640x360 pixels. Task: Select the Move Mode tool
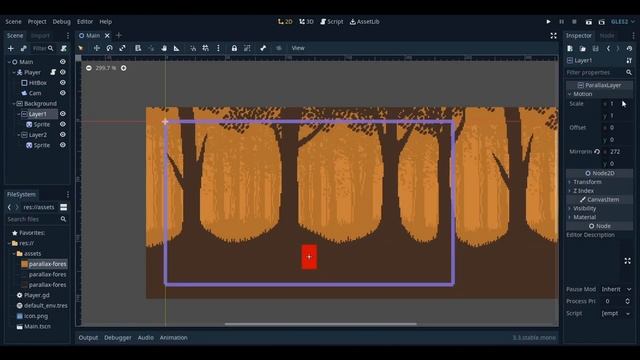coord(97,48)
